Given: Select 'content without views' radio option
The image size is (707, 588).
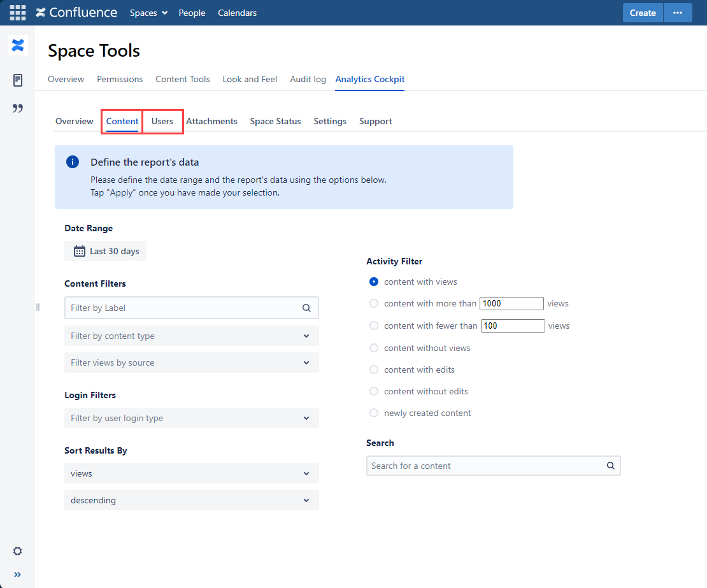Looking at the screenshot, I should (x=374, y=348).
